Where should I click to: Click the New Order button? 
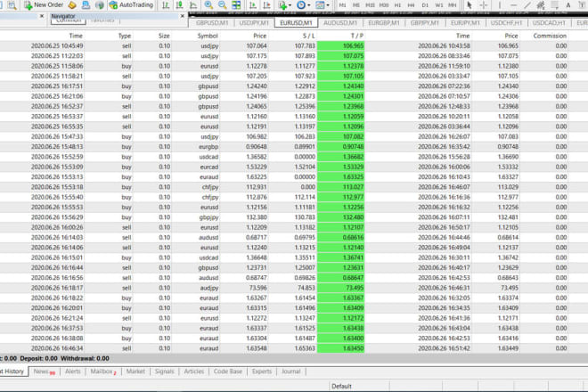[x=44, y=4]
